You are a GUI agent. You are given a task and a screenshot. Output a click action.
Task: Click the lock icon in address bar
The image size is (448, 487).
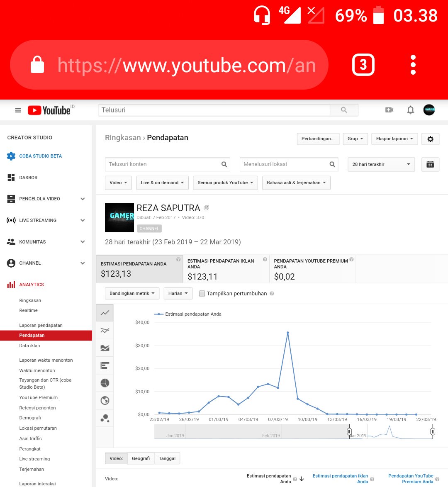point(37,65)
